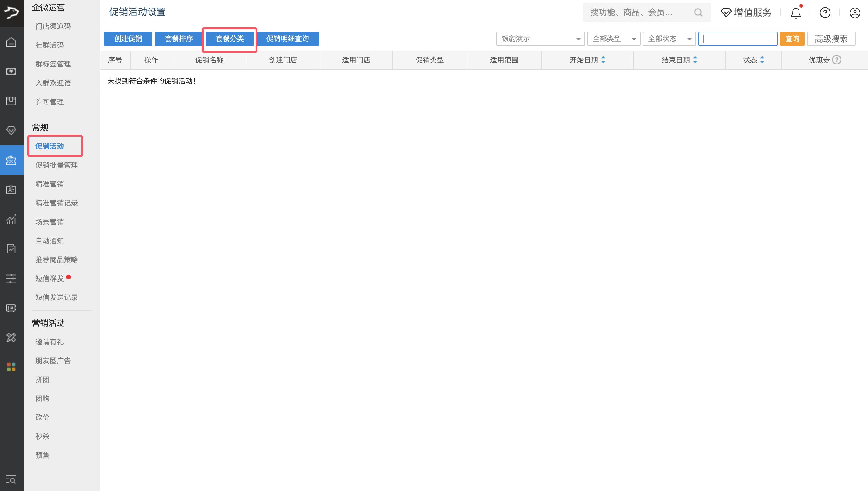Open the 全部类型 dropdown

tap(613, 39)
